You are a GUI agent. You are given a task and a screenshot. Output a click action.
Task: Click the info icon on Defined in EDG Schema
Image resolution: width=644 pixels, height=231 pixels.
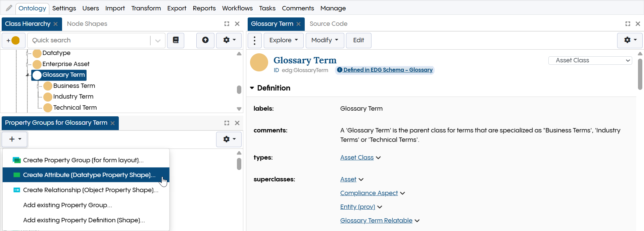click(340, 70)
